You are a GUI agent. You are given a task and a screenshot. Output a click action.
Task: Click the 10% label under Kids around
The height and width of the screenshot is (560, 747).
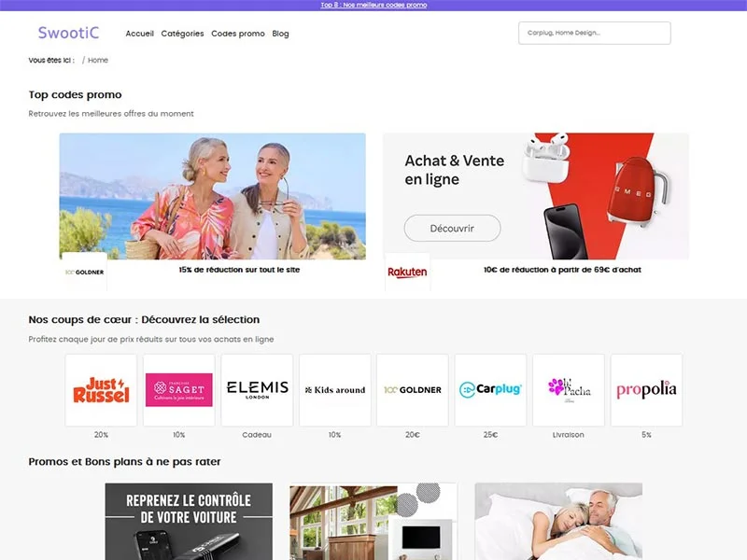click(335, 435)
